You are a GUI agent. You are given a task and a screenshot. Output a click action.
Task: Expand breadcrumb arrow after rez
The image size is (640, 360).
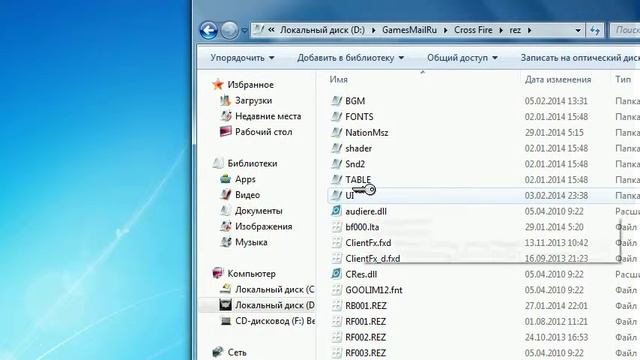529,30
